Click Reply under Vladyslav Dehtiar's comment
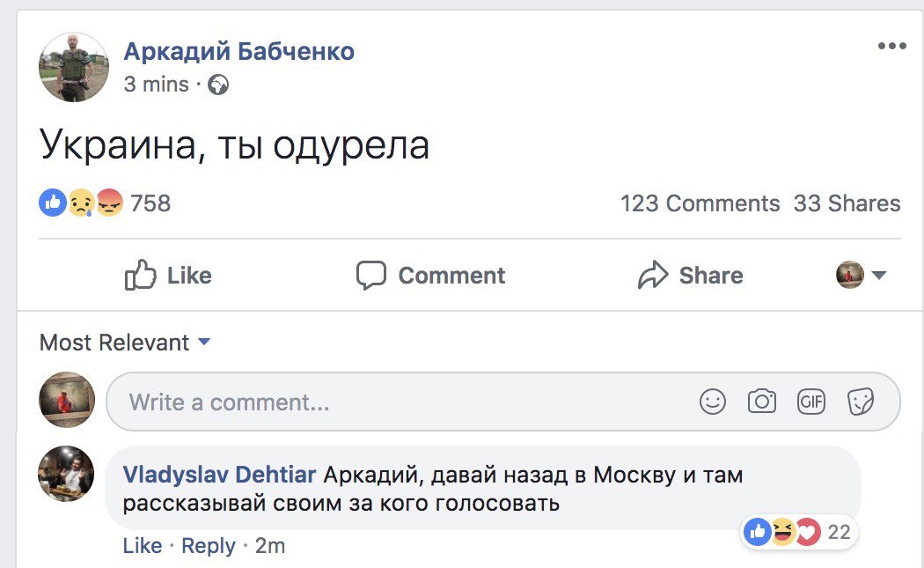Image resolution: width=924 pixels, height=568 pixels. [x=208, y=546]
